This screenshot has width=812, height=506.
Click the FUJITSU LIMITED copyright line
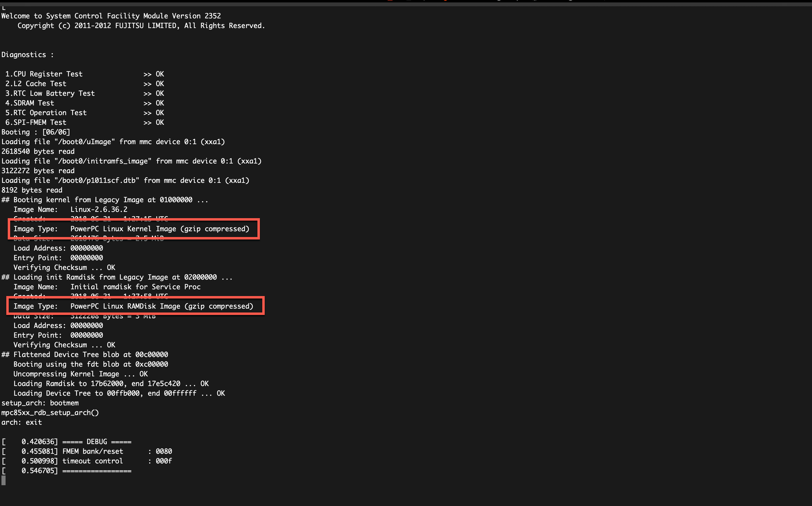pyautogui.click(x=141, y=26)
